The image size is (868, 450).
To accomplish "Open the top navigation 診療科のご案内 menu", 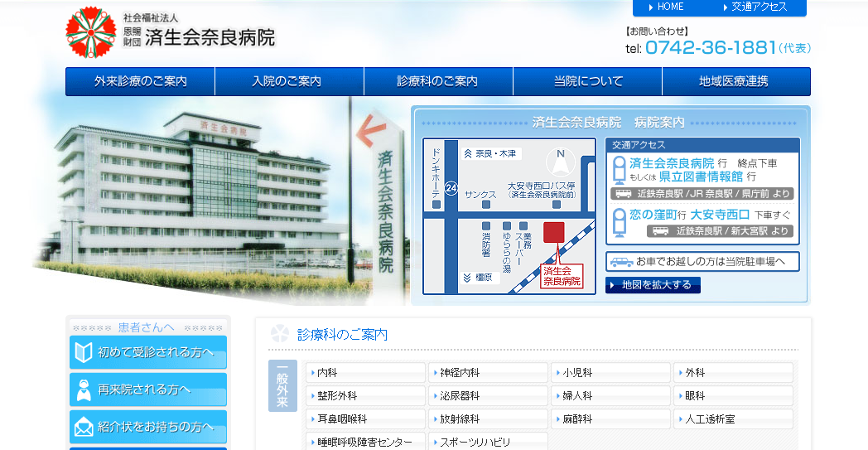I will click(x=438, y=81).
